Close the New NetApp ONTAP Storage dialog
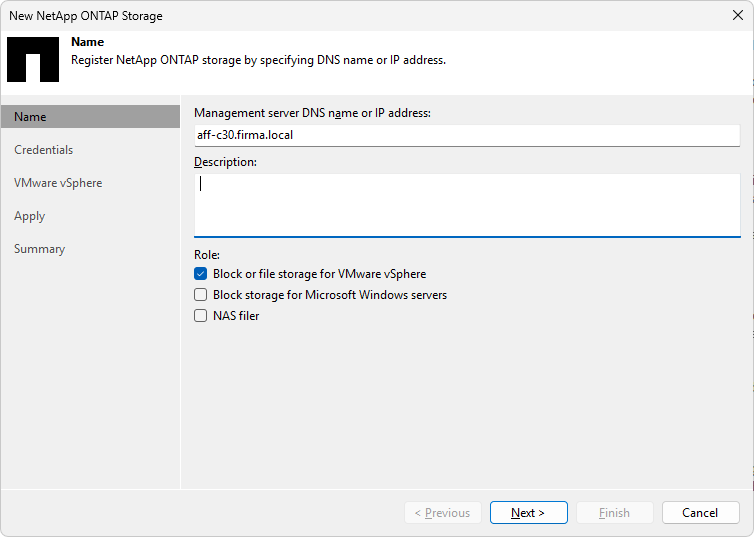 point(738,15)
